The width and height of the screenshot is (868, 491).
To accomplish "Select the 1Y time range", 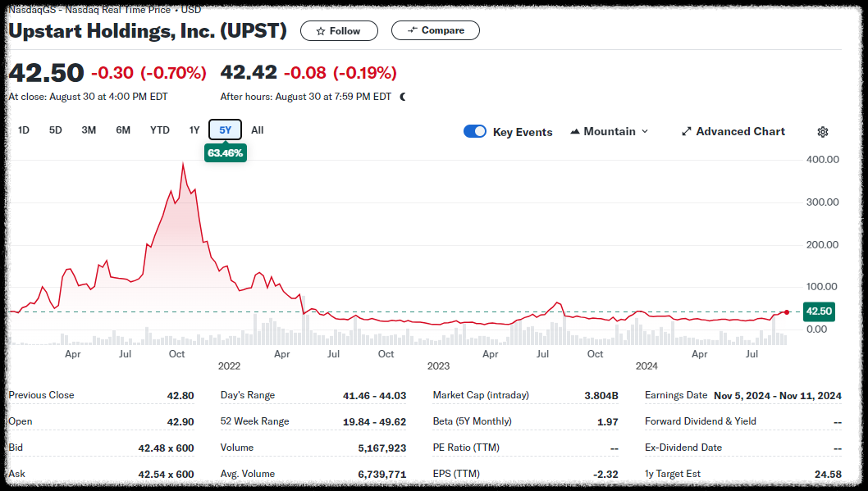I will pyautogui.click(x=194, y=130).
